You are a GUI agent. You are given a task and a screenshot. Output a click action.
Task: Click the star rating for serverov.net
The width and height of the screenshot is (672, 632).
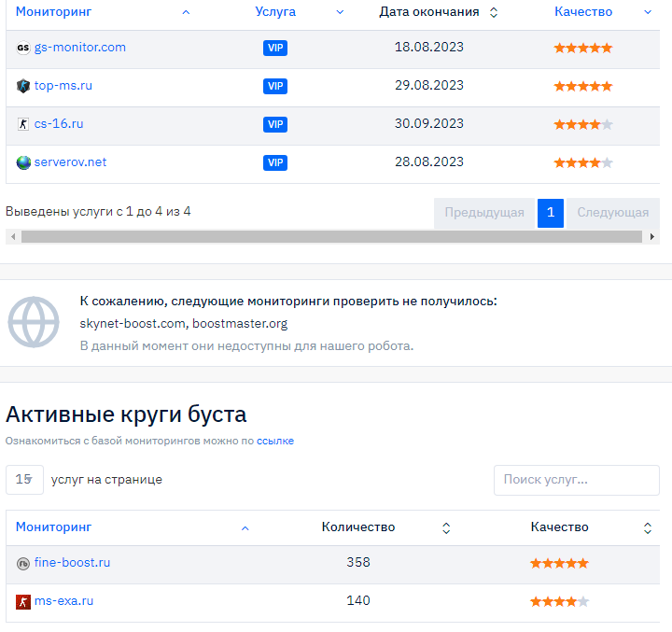[583, 163]
